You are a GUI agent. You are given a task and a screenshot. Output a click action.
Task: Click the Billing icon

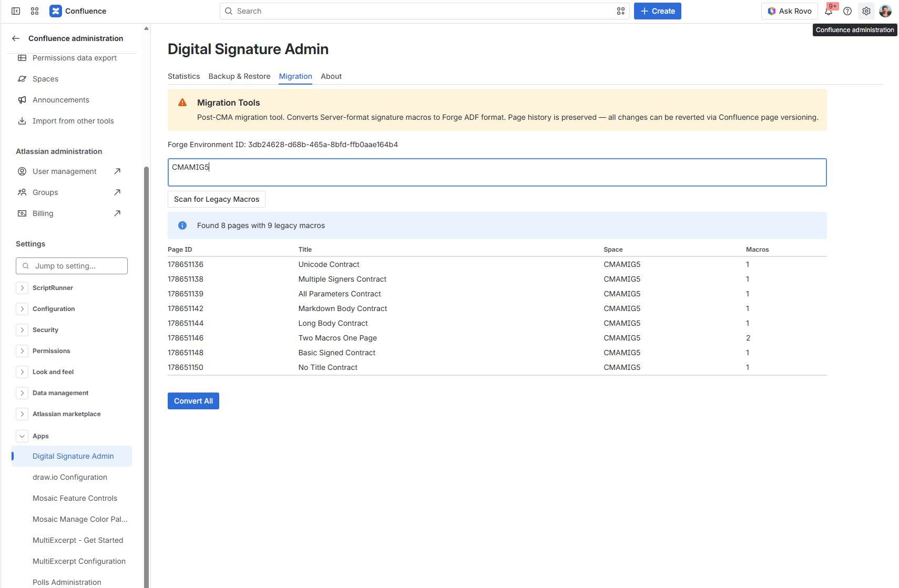click(x=22, y=213)
